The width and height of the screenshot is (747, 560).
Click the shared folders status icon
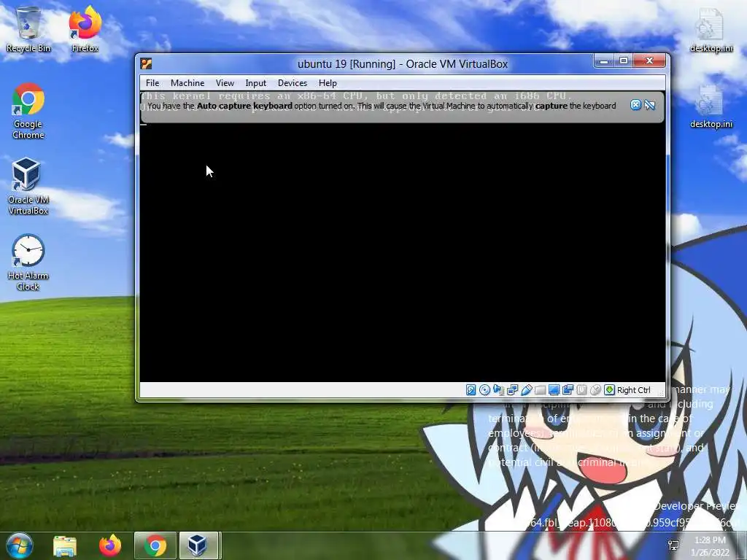point(540,390)
